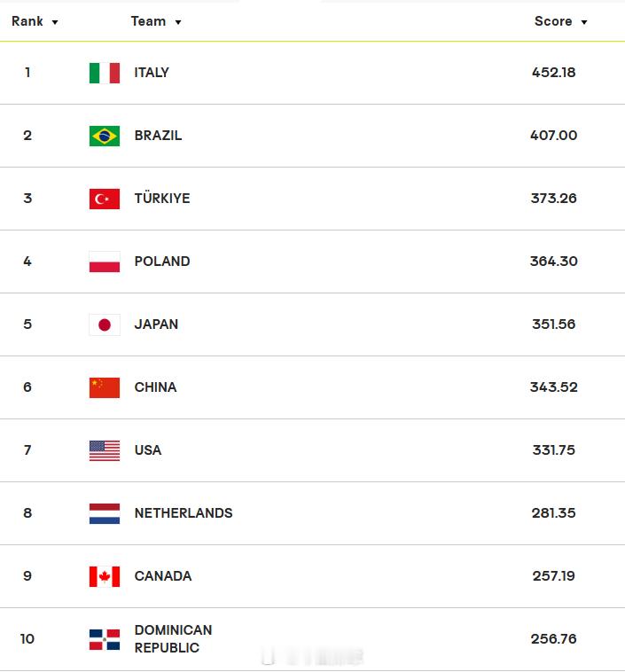The height and width of the screenshot is (672, 625).
Task: Click the Netherlands flag icon
Action: coord(105,513)
